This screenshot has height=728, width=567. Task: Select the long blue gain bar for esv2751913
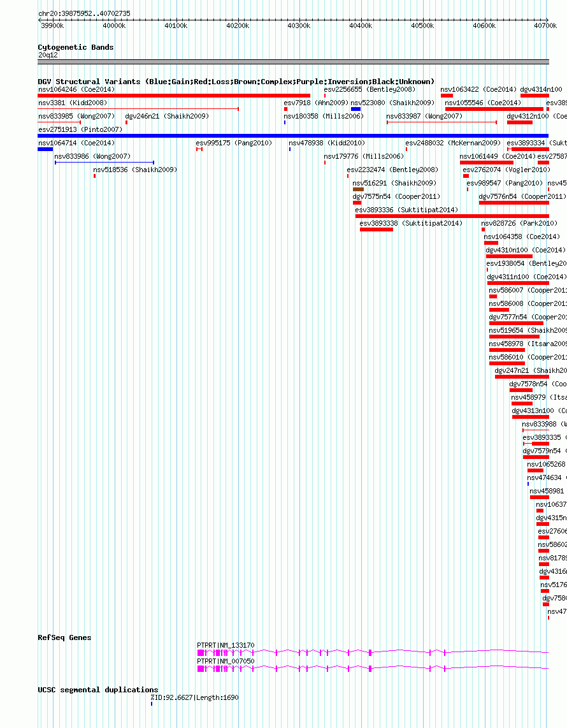[293, 136]
